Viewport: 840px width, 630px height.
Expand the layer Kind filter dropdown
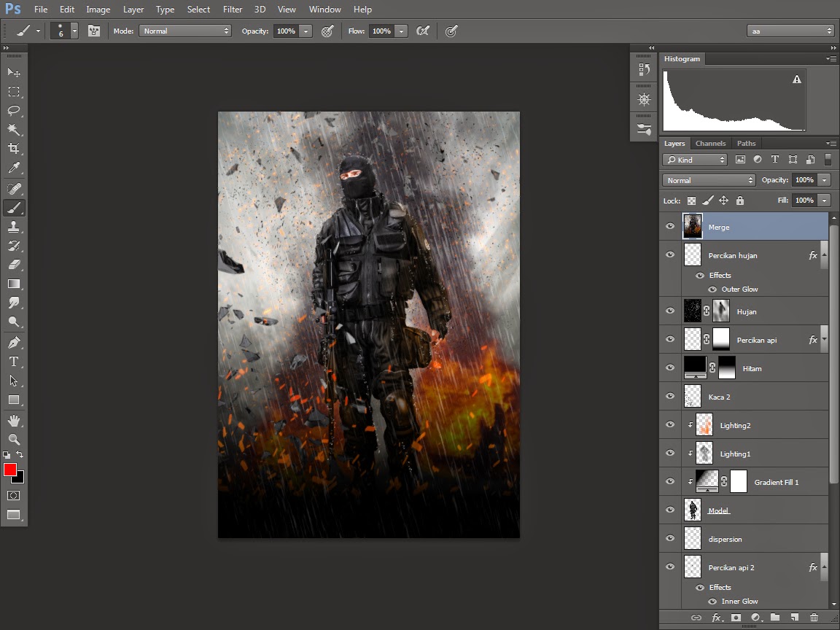point(695,160)
